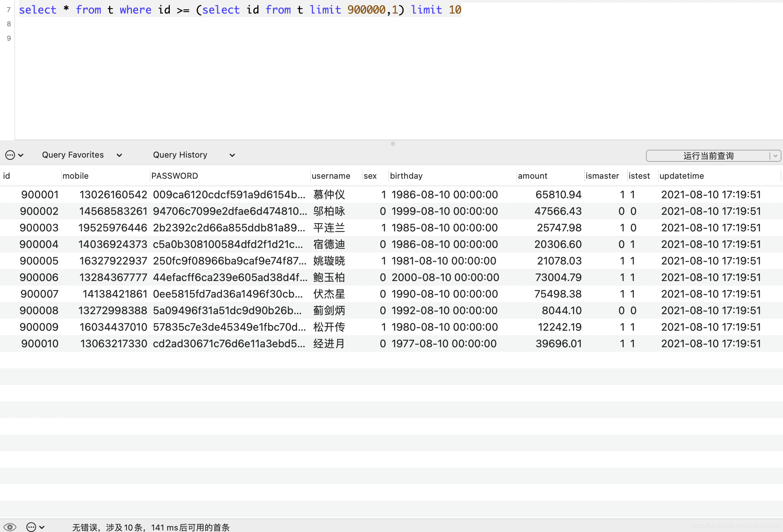Sort by the birthday column header
The height and width of the screenshot is (532, 783).
[406, 176]
